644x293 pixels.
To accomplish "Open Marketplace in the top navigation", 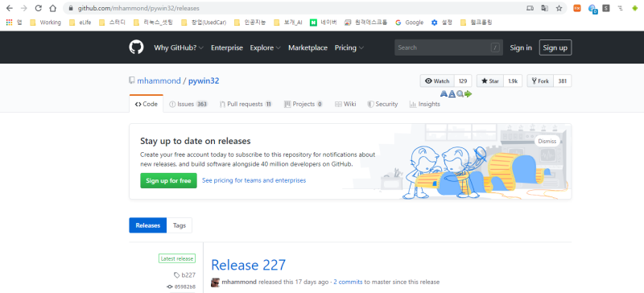I will pyautogui.click(x=308, y=47).
